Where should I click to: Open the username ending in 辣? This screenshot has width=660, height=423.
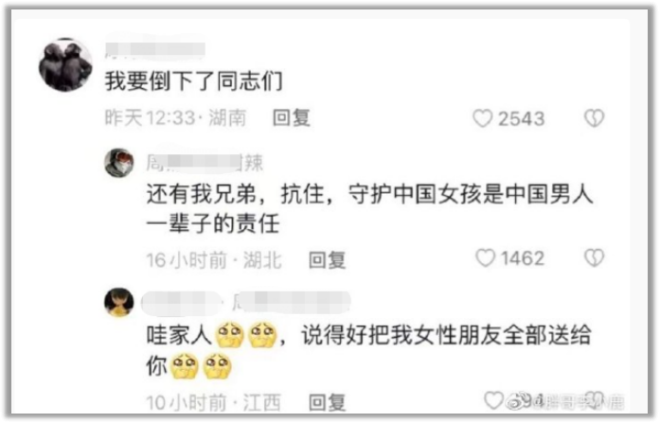coord(205,163)
